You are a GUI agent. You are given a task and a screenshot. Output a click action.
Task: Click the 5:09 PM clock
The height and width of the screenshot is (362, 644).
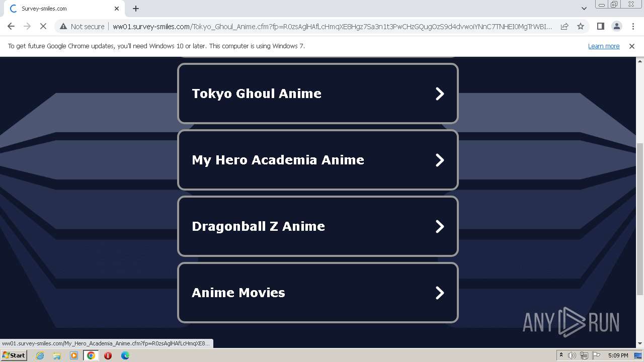618,355
